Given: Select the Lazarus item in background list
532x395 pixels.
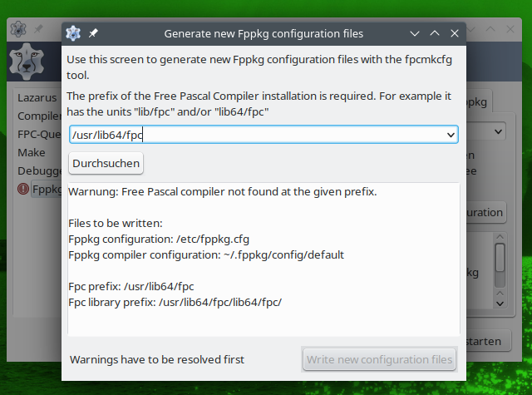Looking at the screenshot, I should coord(37,98).
